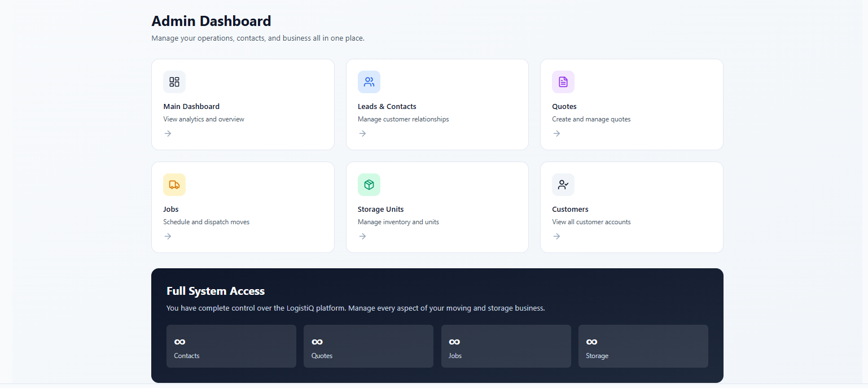Open the Storage Units title link
The height and width of the screenshot is (388, 868).
(381, 210)
